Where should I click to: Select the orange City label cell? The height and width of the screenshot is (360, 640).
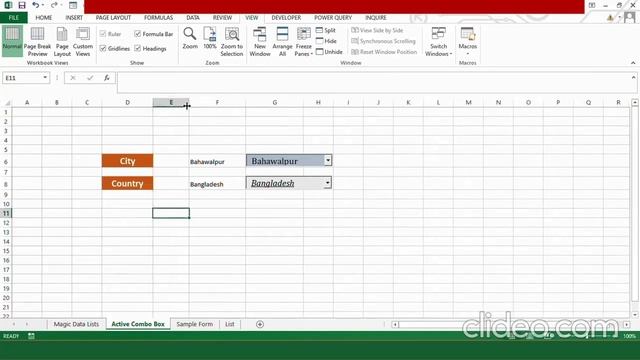click(x=127, y=161)
